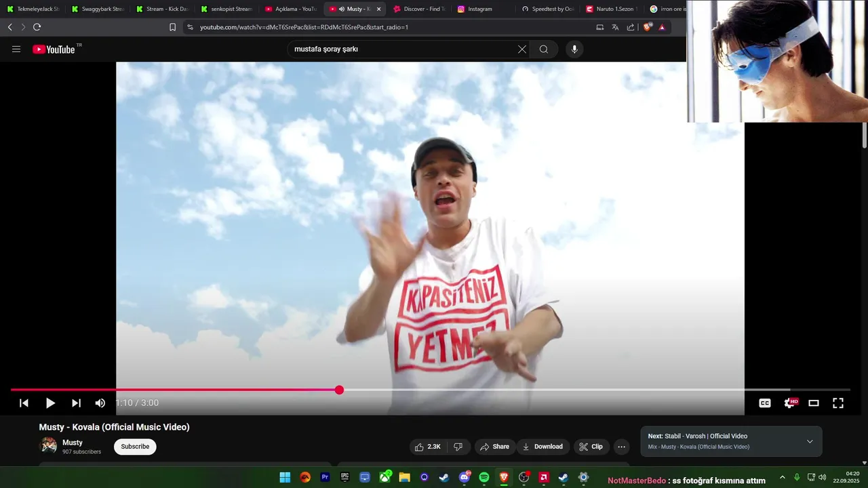The height and width of the screenshot is (488, 868).
Task: Open Windows Start menu
Action: point(285,477)
